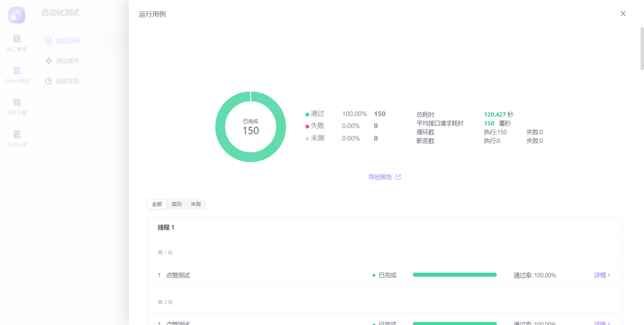Close the 运行用例 drawer with X
644x325 pixels.
pos(623,14)
